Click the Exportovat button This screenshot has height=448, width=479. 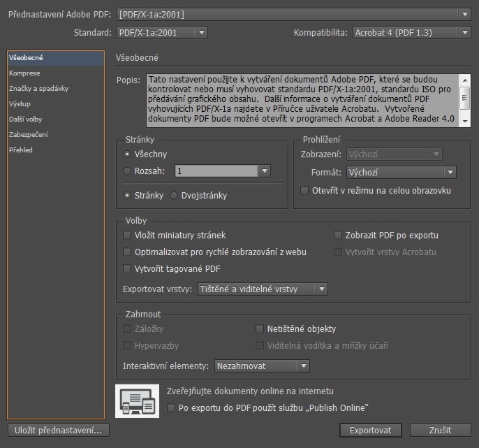[x=371, y=431]
